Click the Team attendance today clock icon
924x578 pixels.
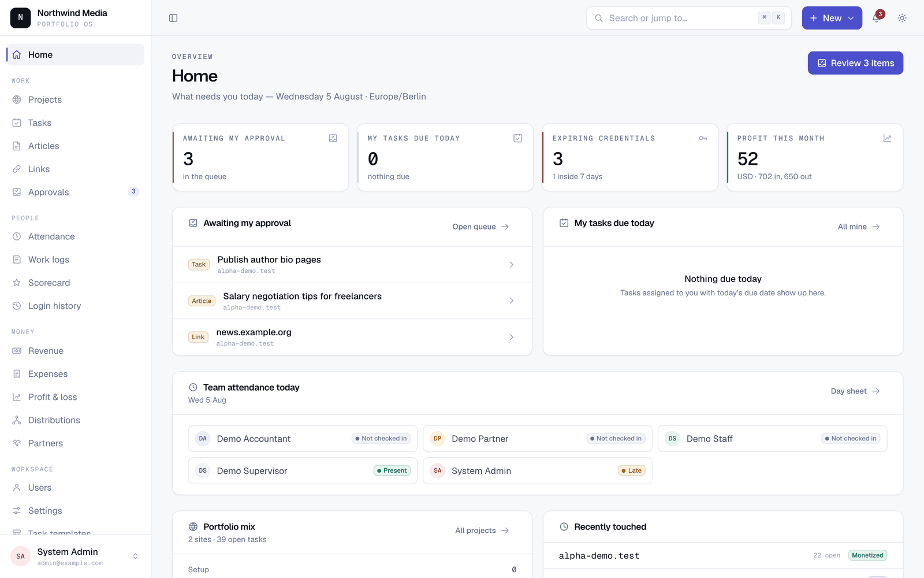click(x=193, y=387)
